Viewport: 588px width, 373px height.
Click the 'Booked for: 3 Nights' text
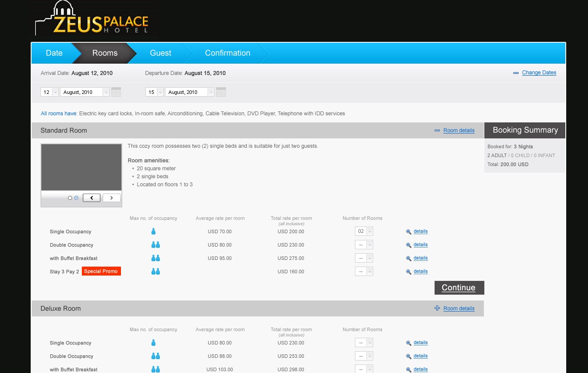point(510,146)
